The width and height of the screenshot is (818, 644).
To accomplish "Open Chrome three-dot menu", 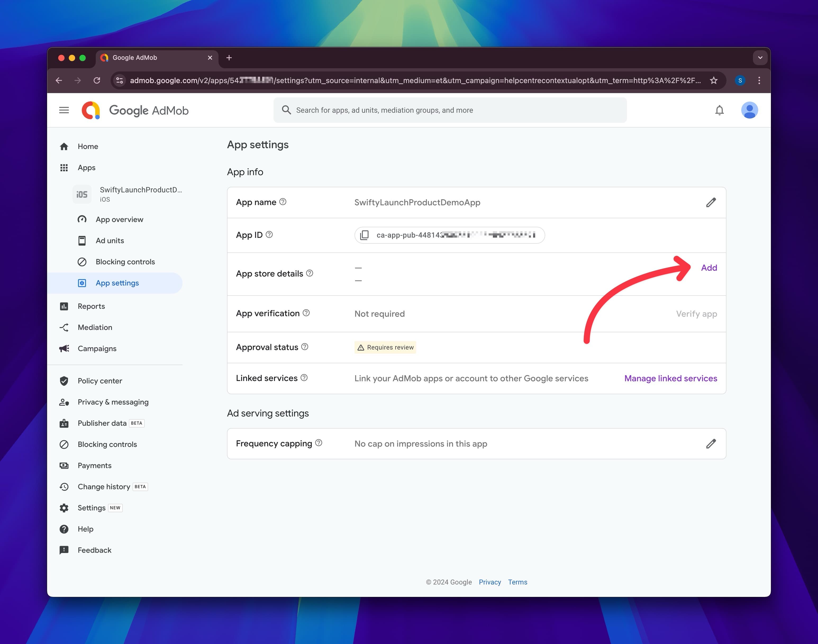I will [x=759, y=80].
